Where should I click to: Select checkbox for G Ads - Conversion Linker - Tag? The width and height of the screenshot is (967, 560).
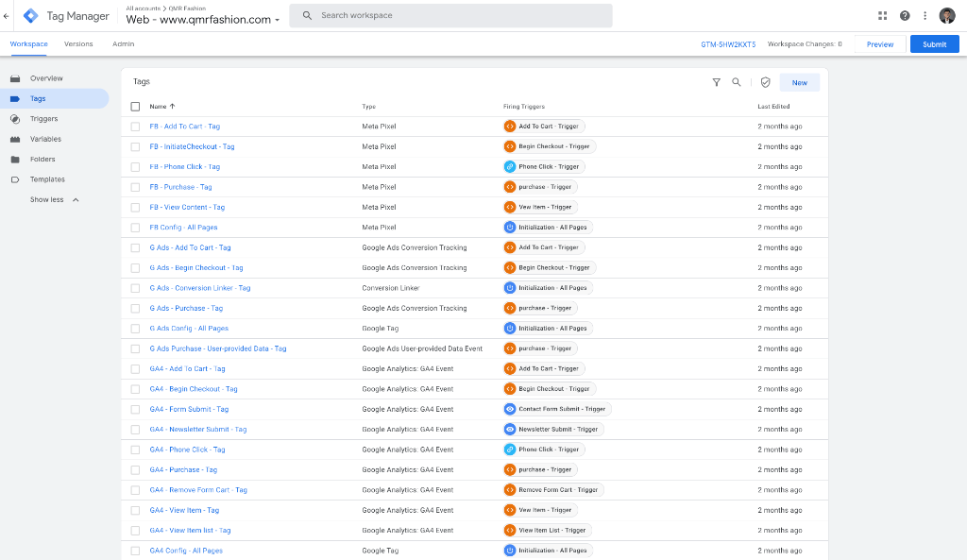[x=135, y=288]
